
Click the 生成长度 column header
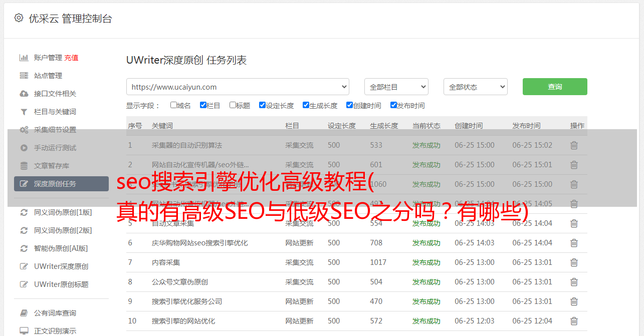[x=384, y=126]
